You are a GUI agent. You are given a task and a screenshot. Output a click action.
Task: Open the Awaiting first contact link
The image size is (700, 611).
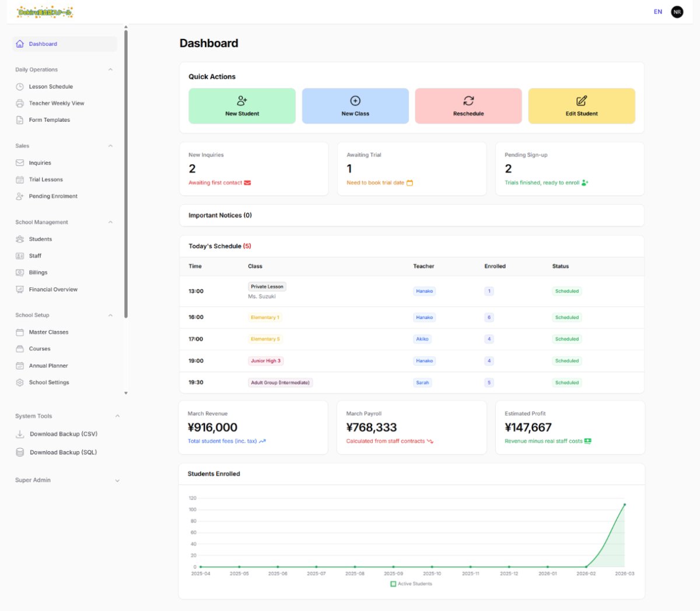(215, 183)
